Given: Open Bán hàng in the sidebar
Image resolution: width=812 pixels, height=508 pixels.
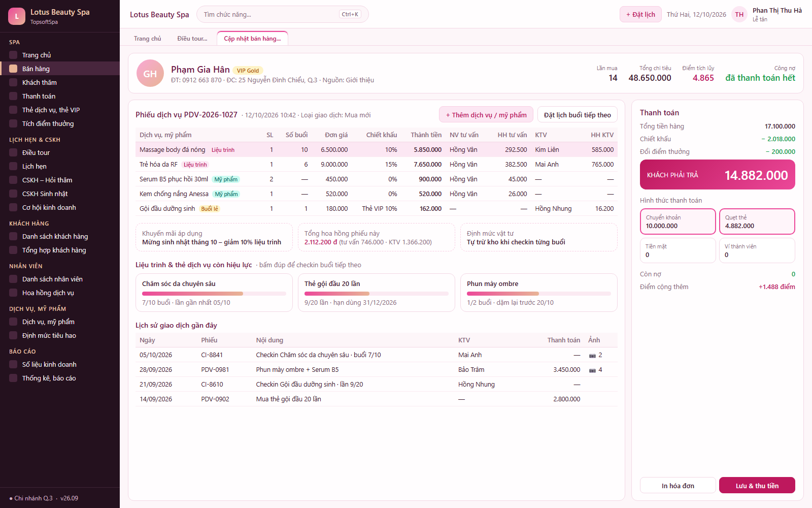Looking at the screenshot, I should (60, 69).
